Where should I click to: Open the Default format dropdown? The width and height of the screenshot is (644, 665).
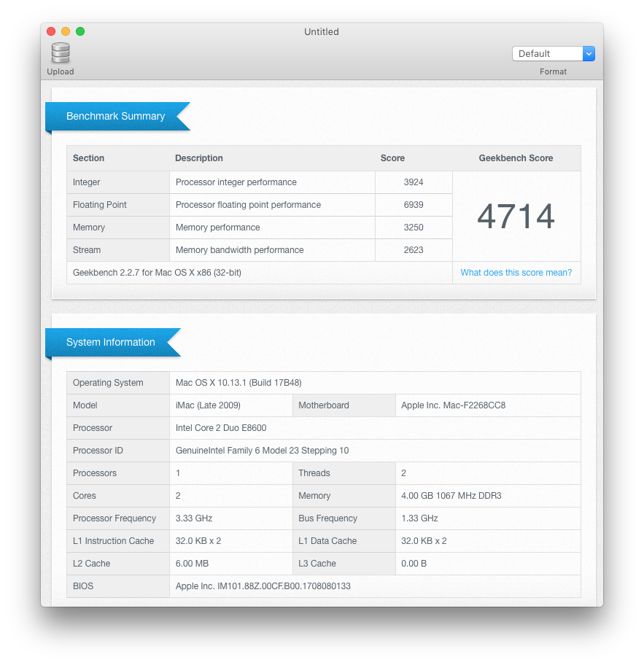(554, 54)
